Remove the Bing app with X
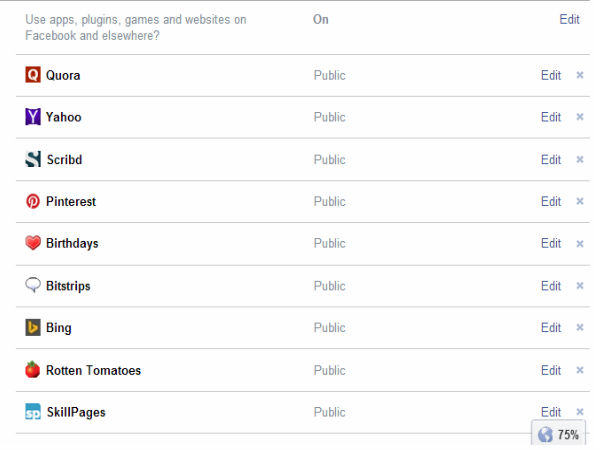This screenshot has height=450, width=600. 580,328
